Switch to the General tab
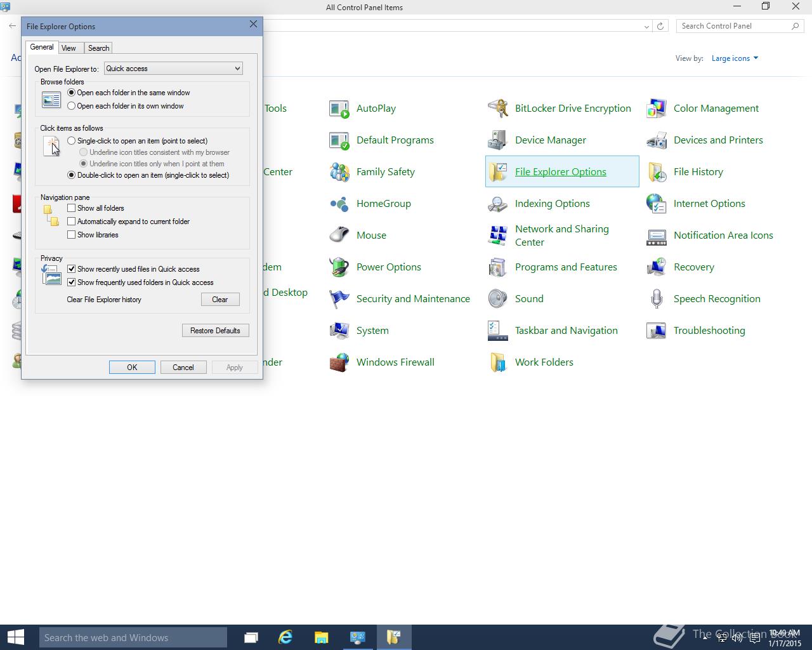This screenshot has height=650, width=812. tap(42, 47)
